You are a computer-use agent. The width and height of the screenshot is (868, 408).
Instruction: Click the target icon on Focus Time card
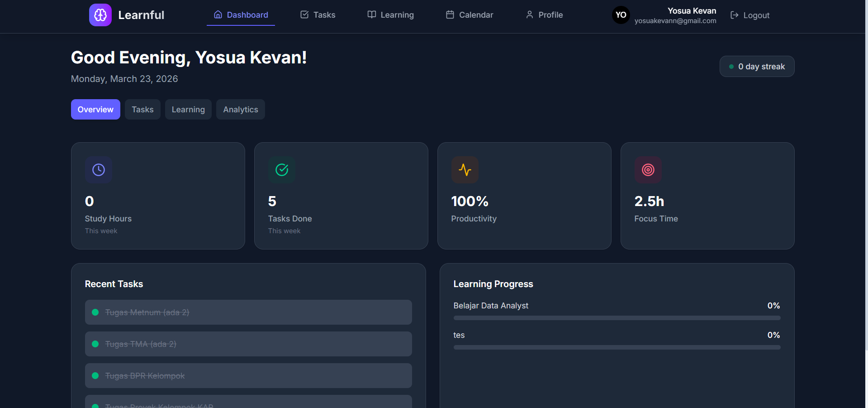[648, 170]
